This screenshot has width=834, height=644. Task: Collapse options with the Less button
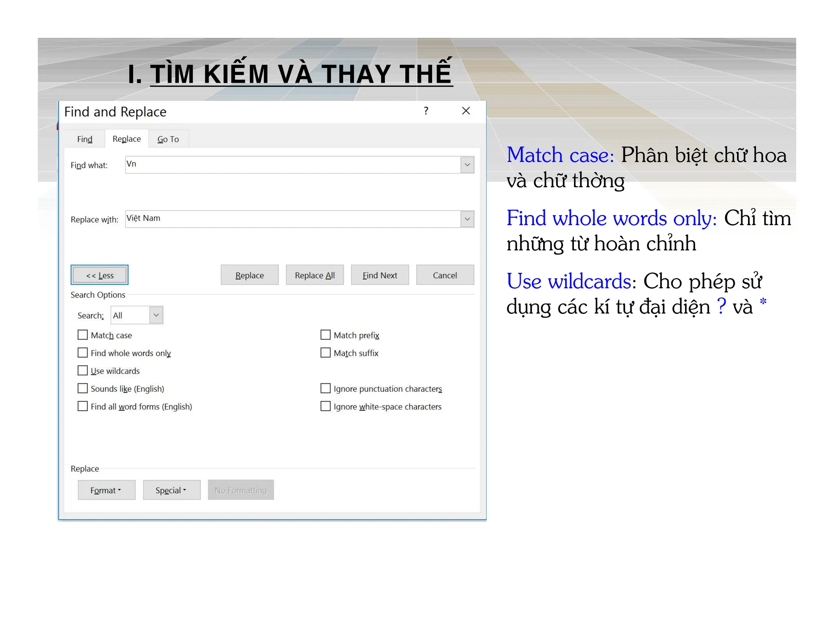pos(99,275)
